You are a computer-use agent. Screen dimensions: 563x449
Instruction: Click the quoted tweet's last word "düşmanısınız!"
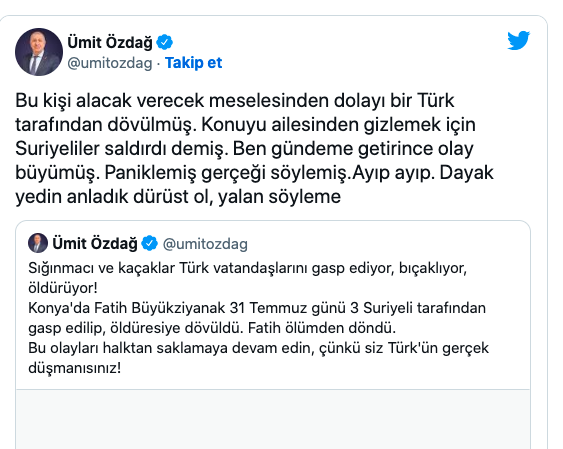click(75, 368)
